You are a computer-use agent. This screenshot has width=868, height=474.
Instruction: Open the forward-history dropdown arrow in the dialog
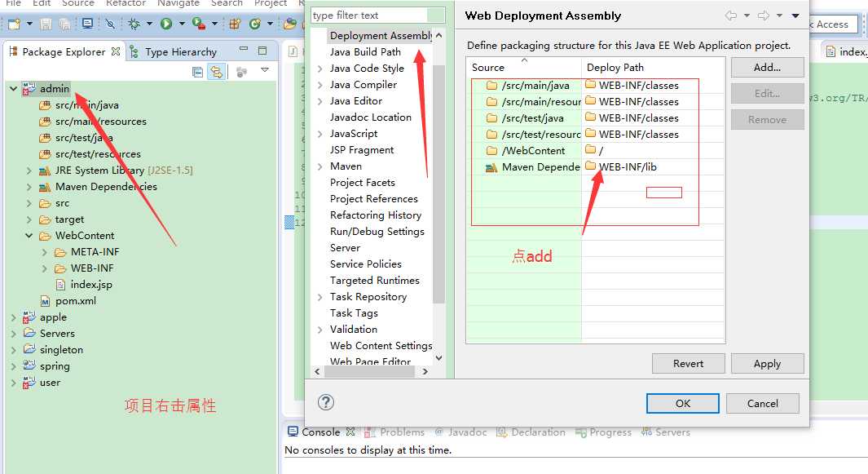(x=779, y=16)
